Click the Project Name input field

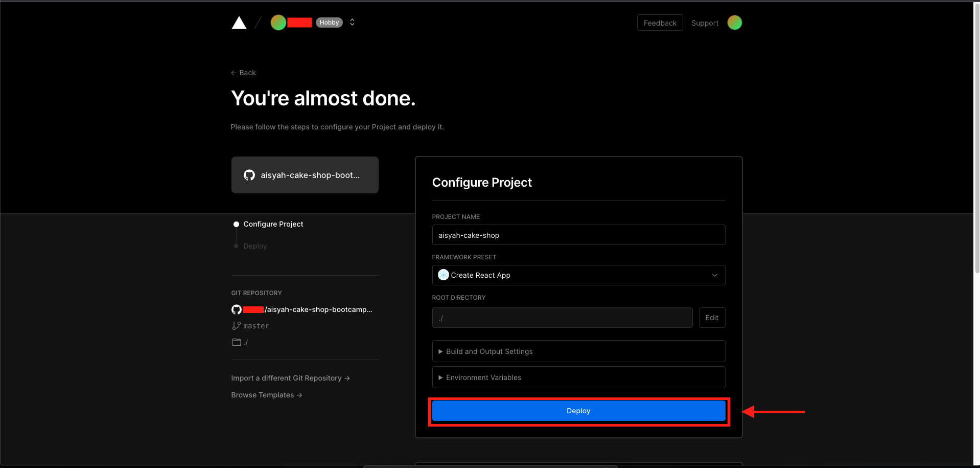tap(578, 235)
